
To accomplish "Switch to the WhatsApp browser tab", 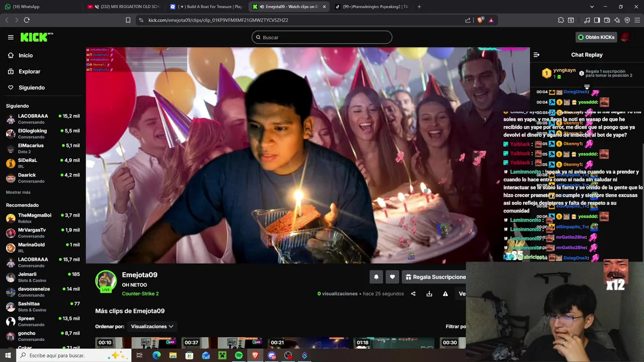I will pyautogui.click(x=40, y=7).
